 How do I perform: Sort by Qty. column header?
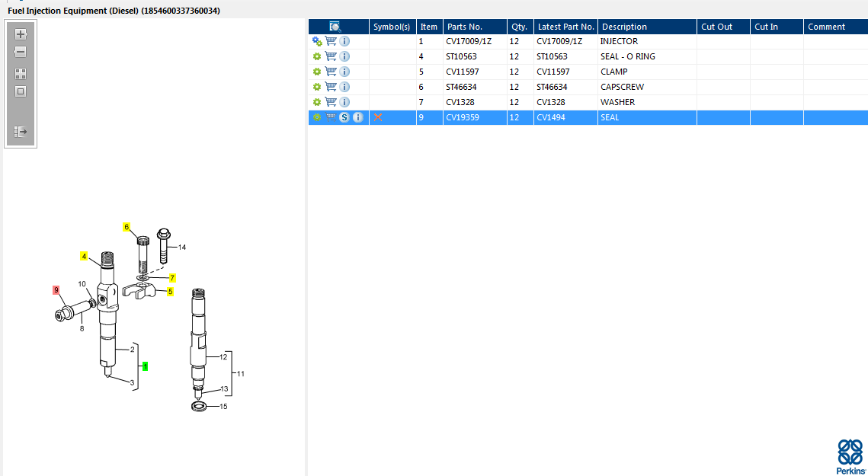[520, 27]
